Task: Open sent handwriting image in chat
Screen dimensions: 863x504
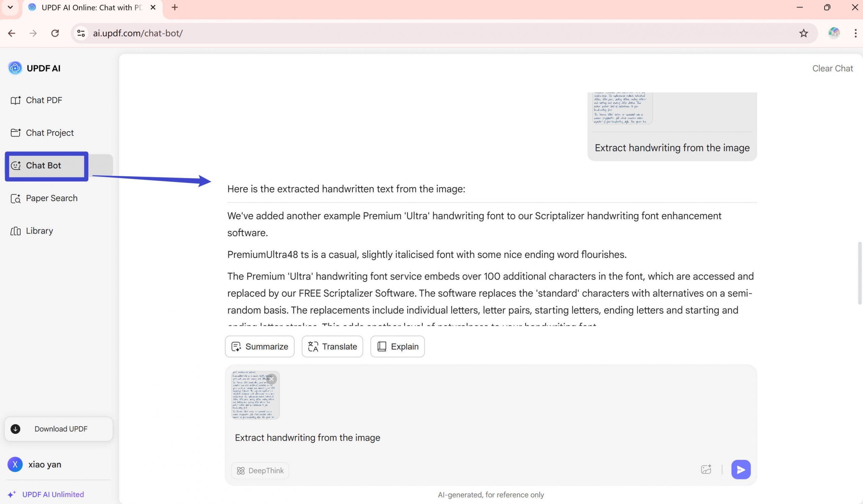Action: (x=622, y=108)
